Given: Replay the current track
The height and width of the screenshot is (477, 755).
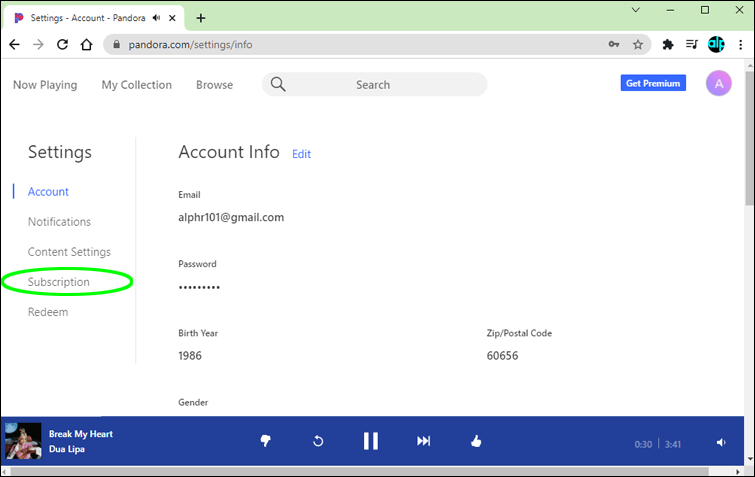Looking at the screenshot, I should tap(318, 440).
